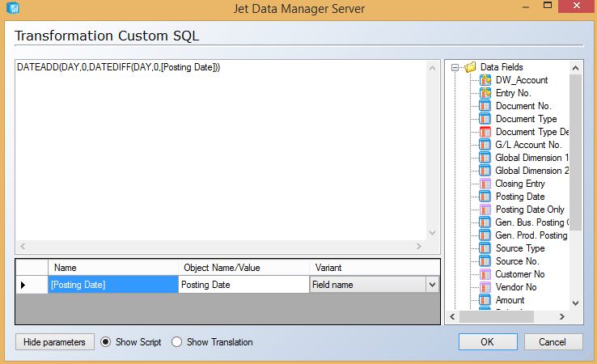Screen dimensions: 597x364
Task: Click the Hide parameters button
Action: (55, 342)
